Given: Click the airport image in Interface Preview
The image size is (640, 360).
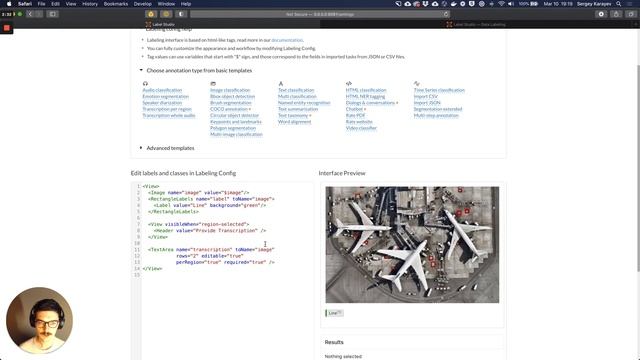Looking at the screenshot, I should [x=412, y=244].
